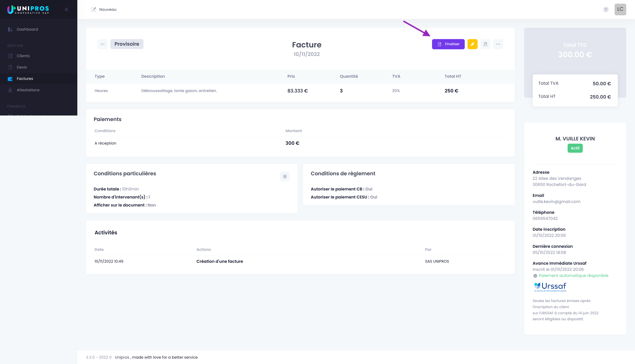This screenshot has width=635, height=364.
Task: Click client name M. VUILLE KEVIN
Action: coord(575,139)
